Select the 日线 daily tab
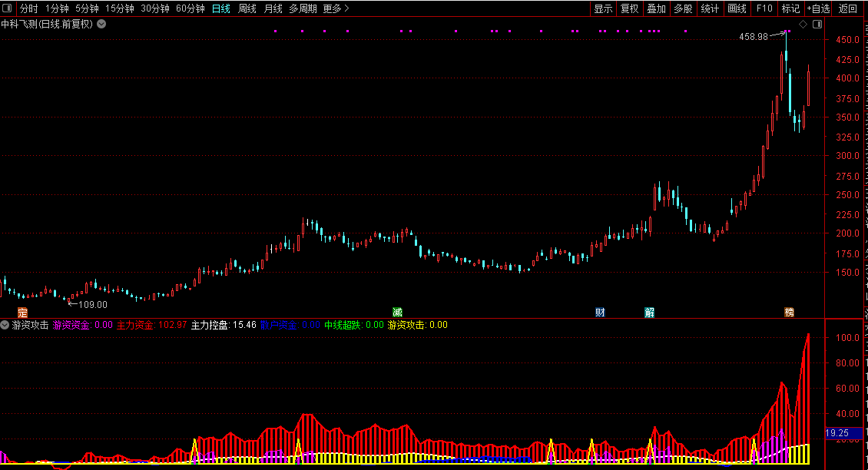The width and height of the screenshot is (868, 470). [x=221, y=8]
